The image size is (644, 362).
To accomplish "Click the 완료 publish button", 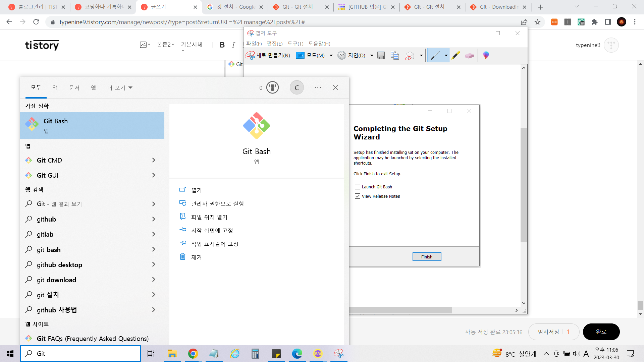I will [x=601, y=332].
